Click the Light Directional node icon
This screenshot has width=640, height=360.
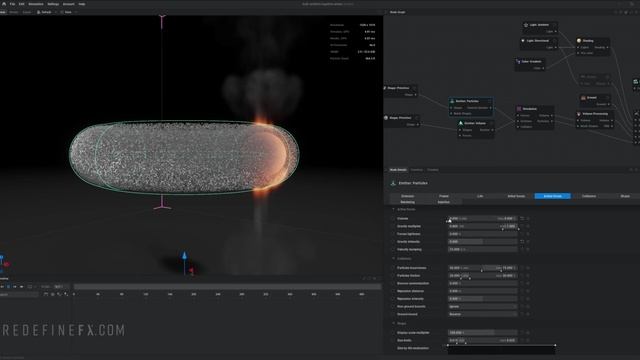(523, 41)
